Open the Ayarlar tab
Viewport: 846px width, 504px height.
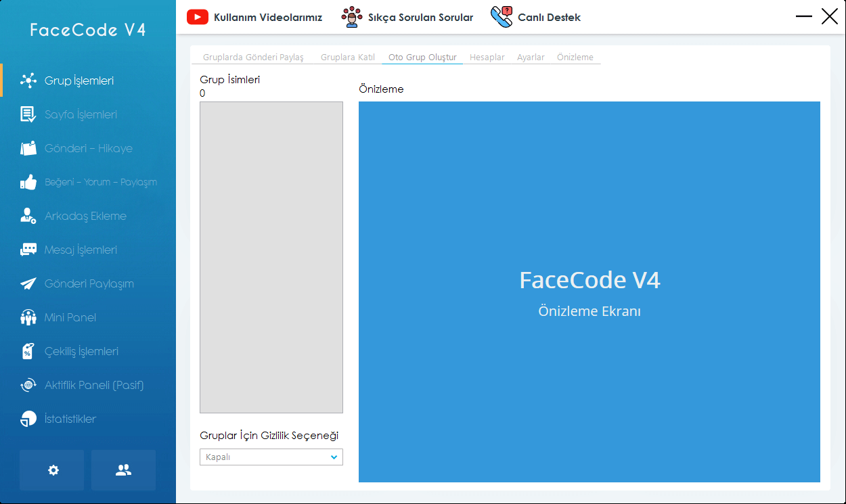[531, 58]
